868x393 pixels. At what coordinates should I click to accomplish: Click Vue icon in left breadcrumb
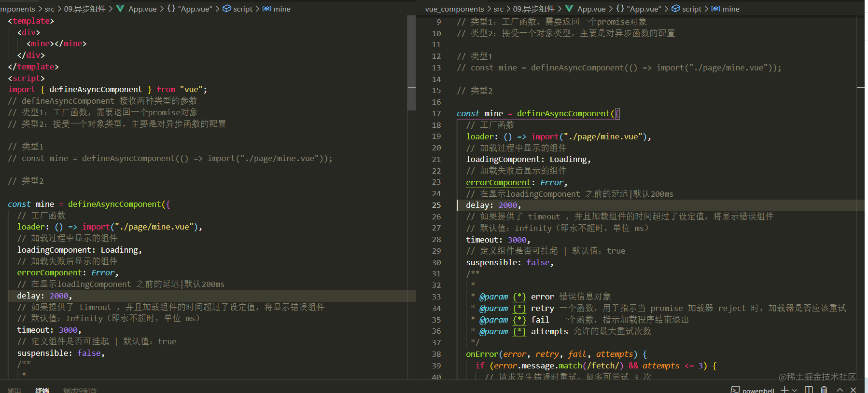tap(120, 9)
